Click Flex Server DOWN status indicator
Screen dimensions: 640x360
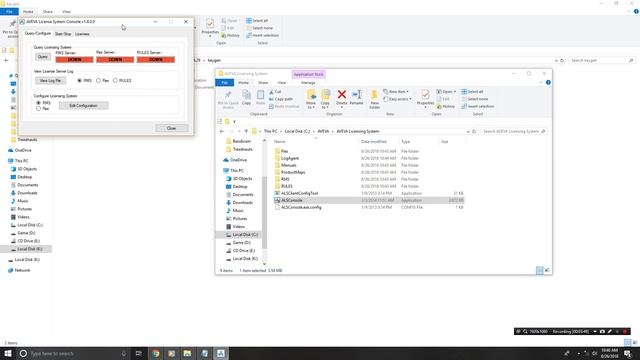[115, 60]
